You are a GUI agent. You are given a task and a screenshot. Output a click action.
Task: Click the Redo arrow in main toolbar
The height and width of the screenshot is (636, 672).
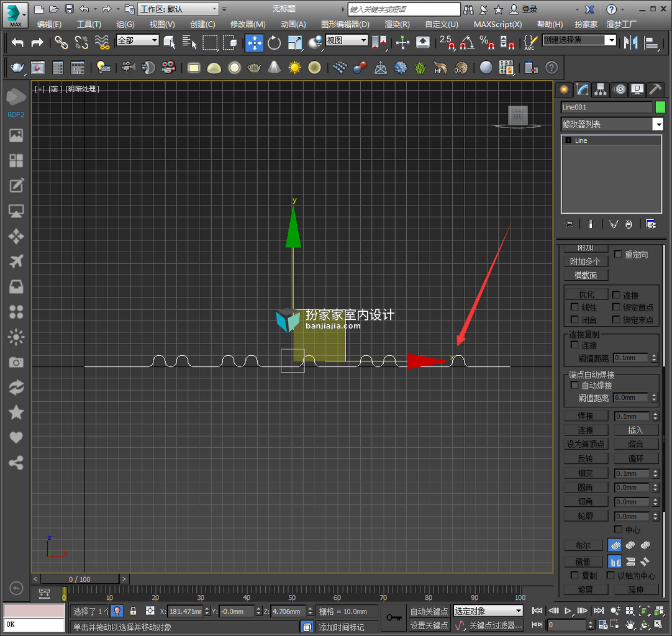pyautogui.click(x=37, y=42)
